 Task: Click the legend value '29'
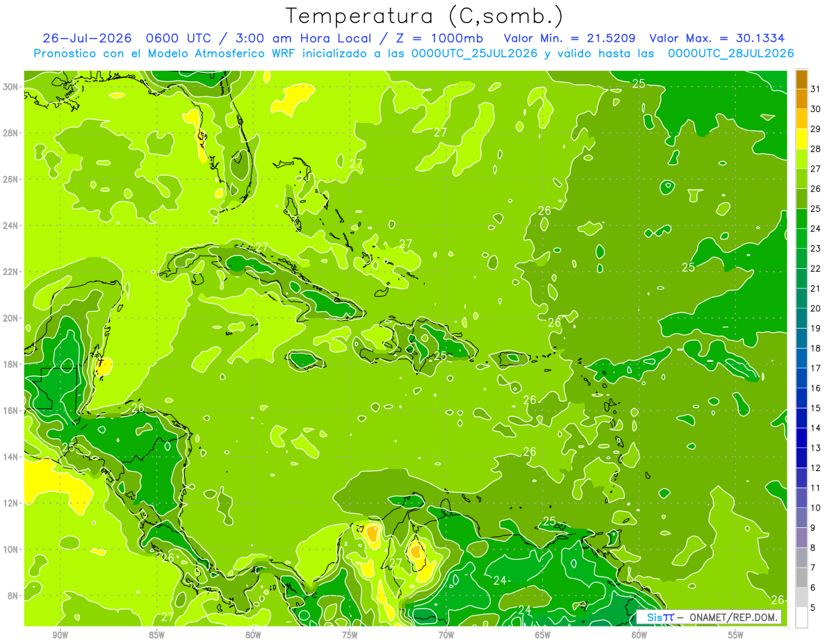[x=815, y=129]
